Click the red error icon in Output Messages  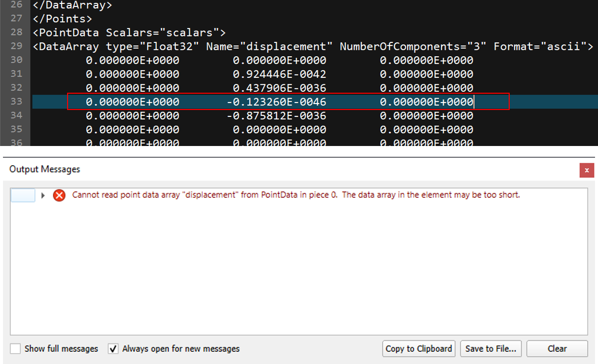point(59,195)
